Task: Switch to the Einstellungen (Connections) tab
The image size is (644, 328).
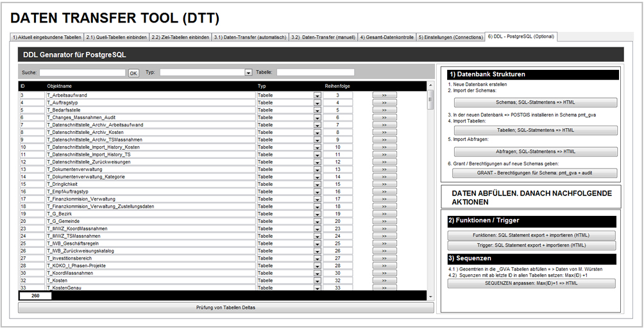Action: pos(450,37)
